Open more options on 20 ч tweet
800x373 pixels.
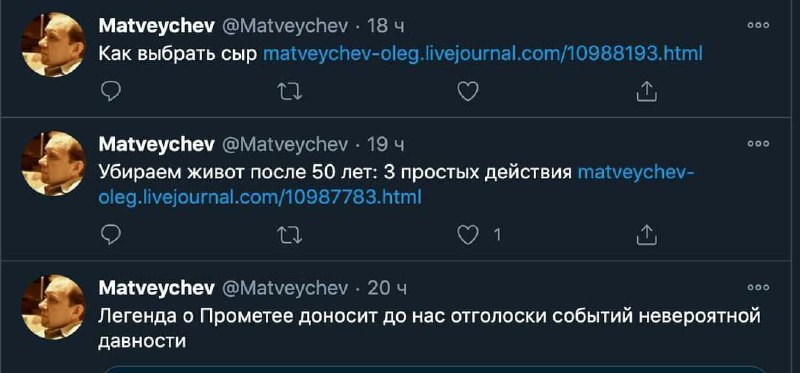tap(758, 288)
